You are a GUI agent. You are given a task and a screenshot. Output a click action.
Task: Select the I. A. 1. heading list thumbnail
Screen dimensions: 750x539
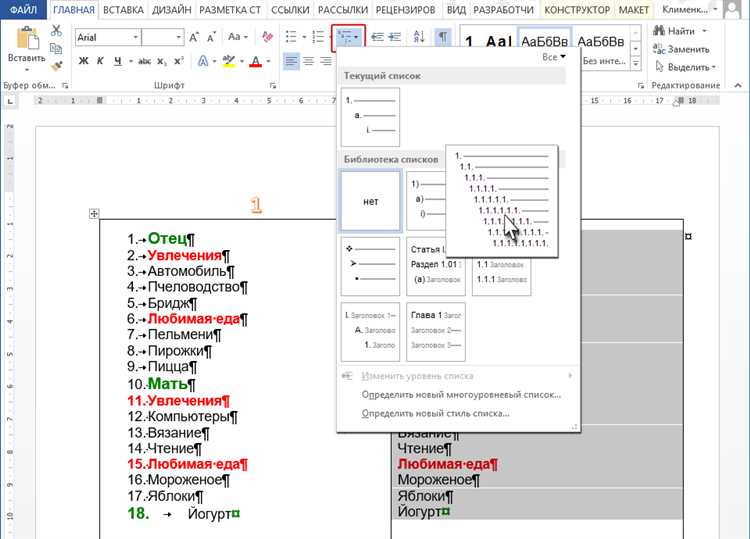370,332
